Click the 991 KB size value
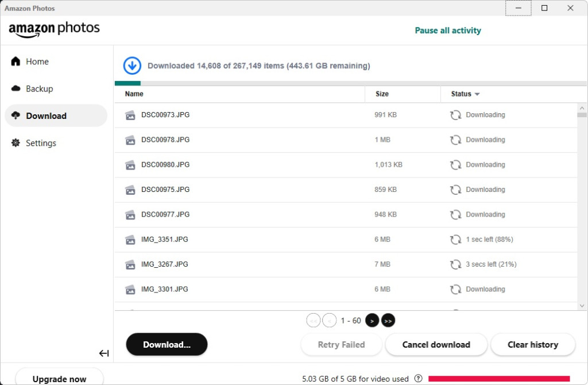Image resolution: width=588 pixels, height=385 pixels. click(x=385, y=115)
